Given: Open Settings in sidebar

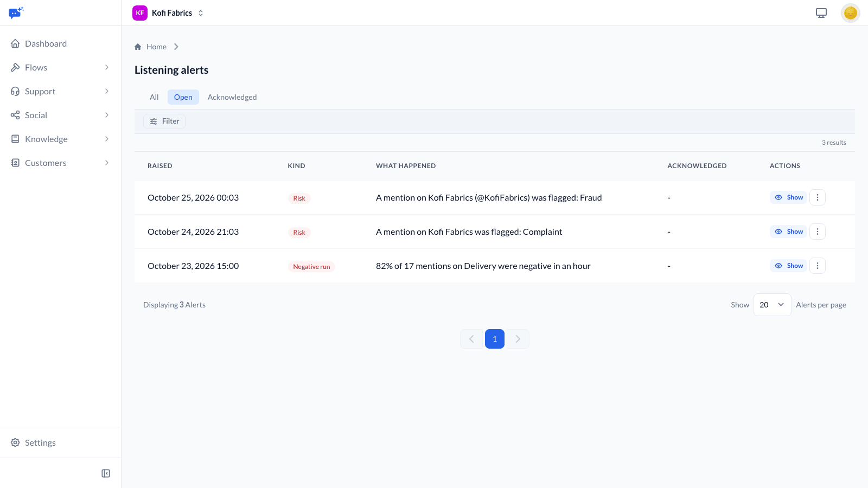Looking at the screenshot, I should [60, 442].
